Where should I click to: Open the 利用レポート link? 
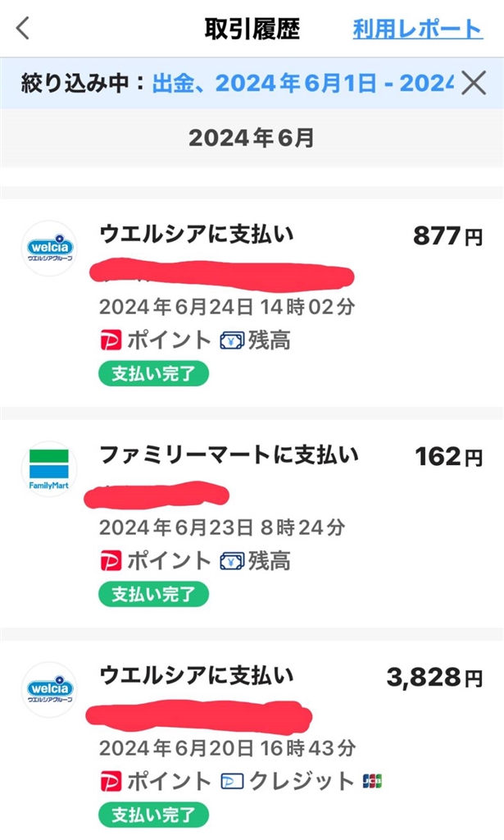[417, 30]
